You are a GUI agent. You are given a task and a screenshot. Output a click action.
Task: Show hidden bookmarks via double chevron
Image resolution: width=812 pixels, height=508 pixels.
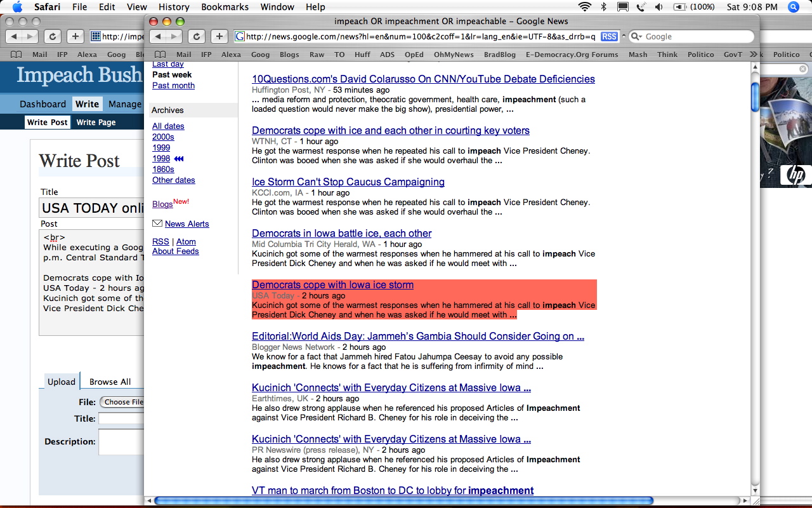pyautogui.click(x=753, y=55)
